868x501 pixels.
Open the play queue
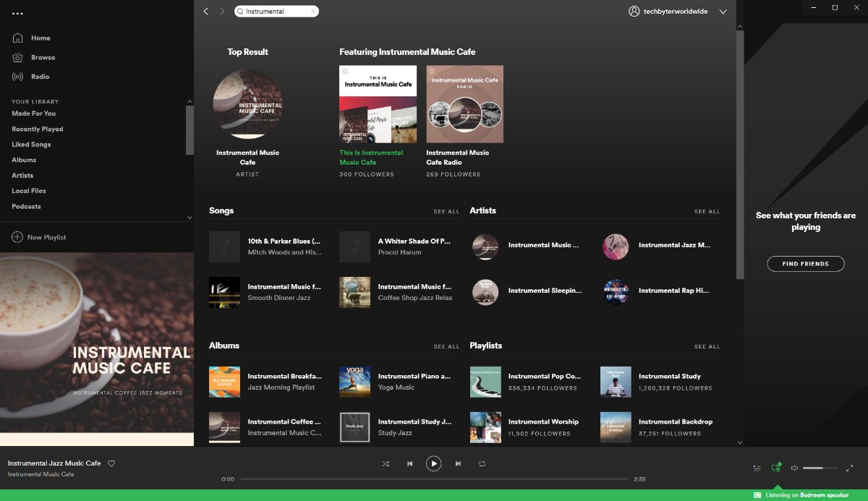pos(757,468)
